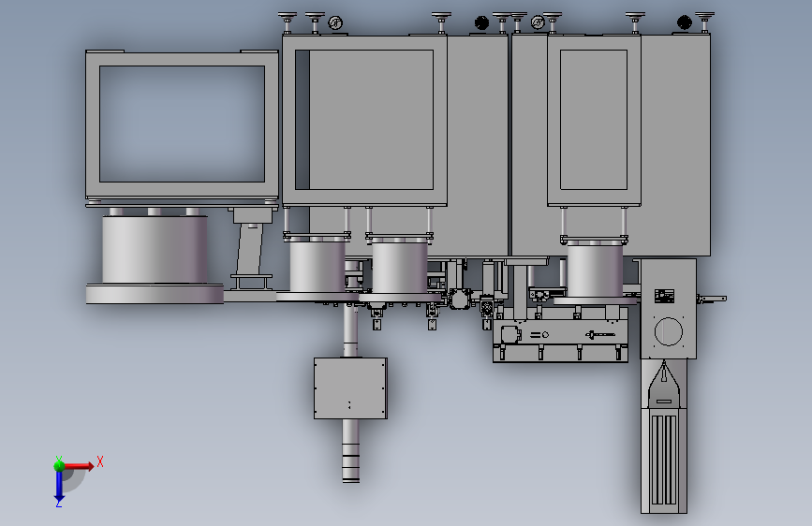
Task: Click the dark nameplate on right side panel
Action: [x=664, y=296]
